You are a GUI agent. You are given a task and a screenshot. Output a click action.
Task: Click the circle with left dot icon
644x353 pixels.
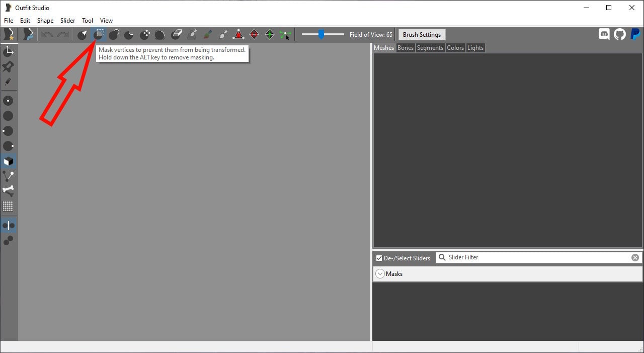tap(8, 131)
